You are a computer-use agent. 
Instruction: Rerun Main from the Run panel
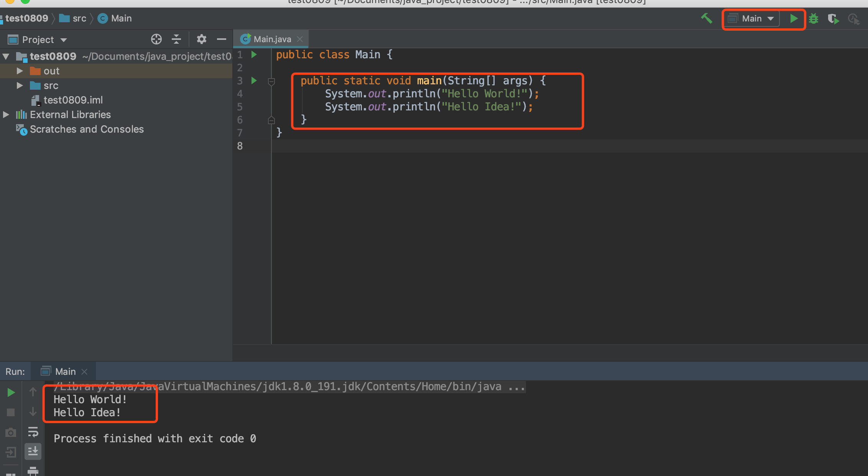(11, 392)
